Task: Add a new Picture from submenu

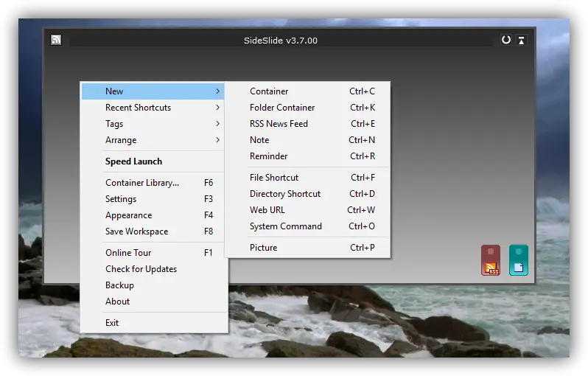Action: [x=307, y=248]
